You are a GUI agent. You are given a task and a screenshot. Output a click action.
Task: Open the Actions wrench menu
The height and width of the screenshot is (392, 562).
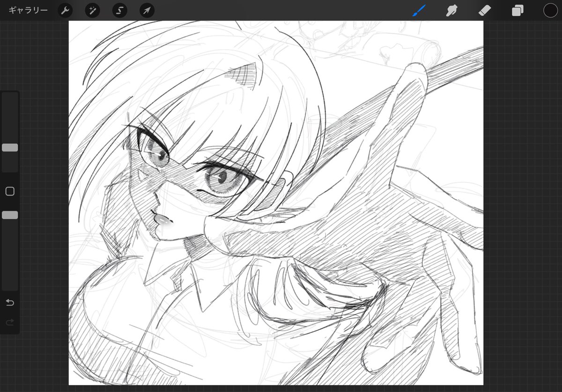65,10
